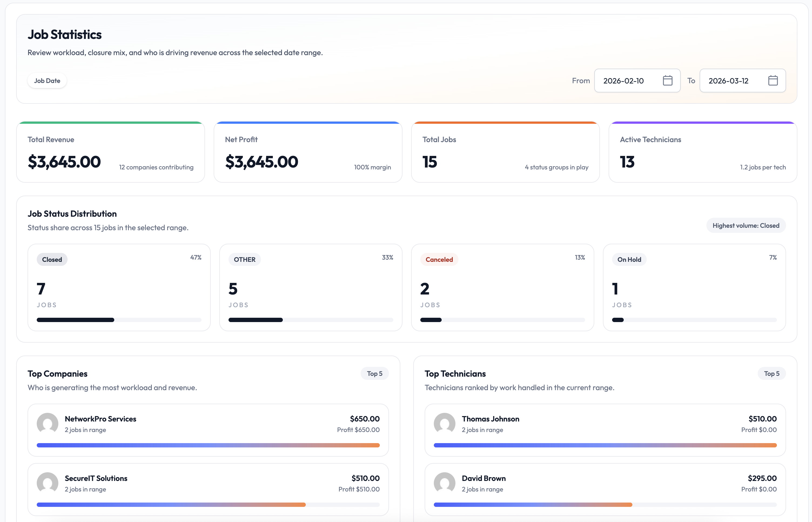Select David Brown's profile avatar
This screenshot has width=812, height=522.
point(445,483)
